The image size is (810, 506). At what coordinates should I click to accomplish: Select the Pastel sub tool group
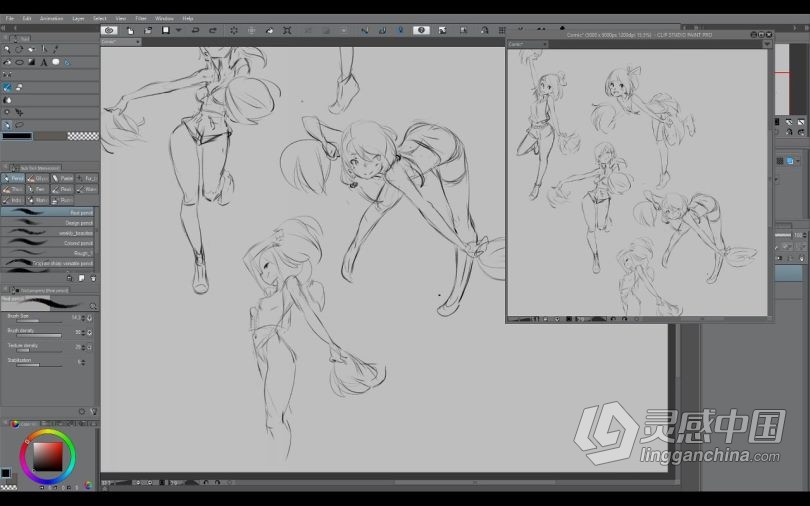coord(64,178)
